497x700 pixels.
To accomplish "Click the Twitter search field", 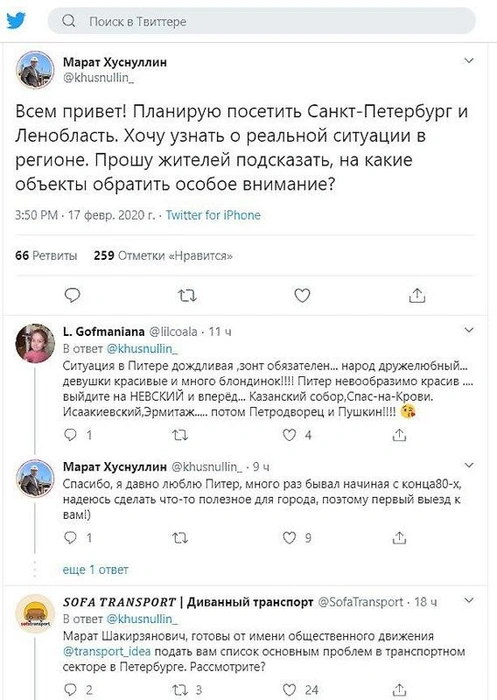I will pos(262,21).
